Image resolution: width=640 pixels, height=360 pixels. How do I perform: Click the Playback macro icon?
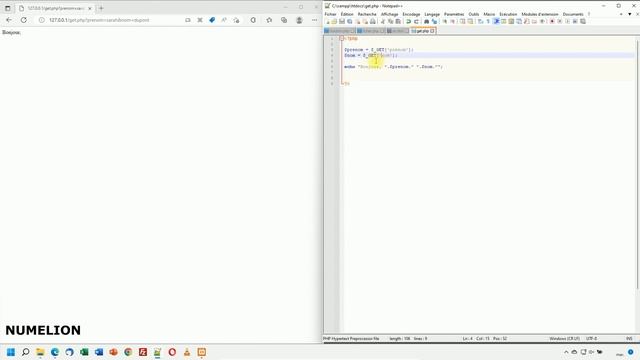[x=567, y=21]
